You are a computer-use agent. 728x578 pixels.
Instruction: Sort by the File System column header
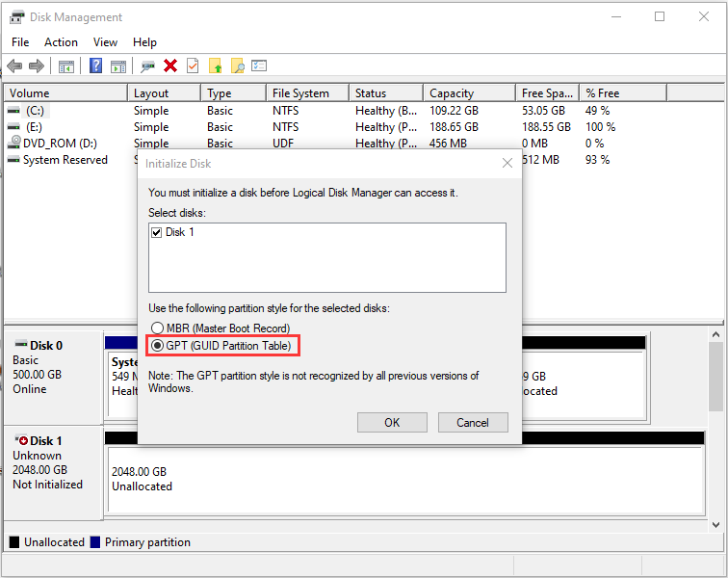click(308, 93)
